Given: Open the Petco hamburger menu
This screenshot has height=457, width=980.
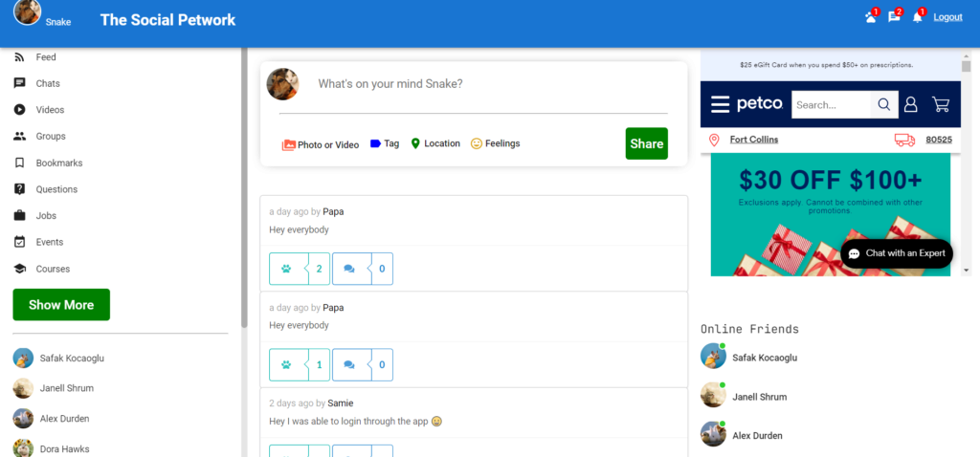Looking at the screenshot, I should [720, 104].
